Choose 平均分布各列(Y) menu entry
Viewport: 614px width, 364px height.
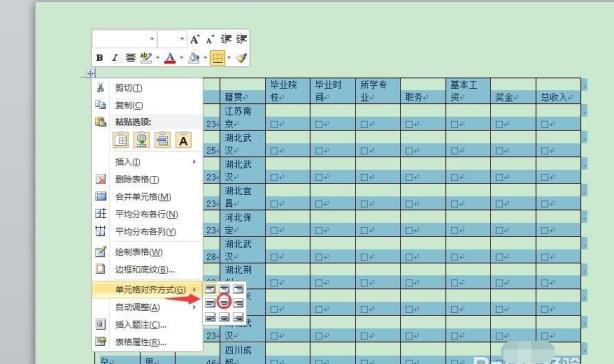coord(147,232)
